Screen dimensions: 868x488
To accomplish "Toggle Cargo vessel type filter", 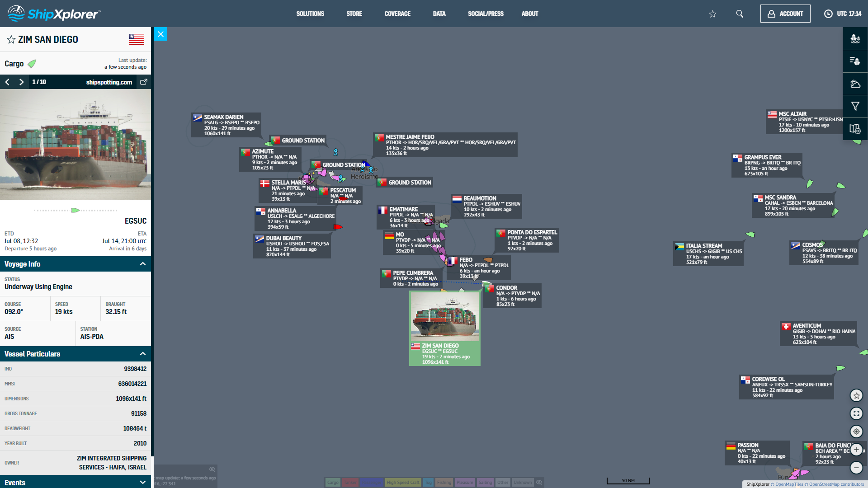I will [333, 483].
